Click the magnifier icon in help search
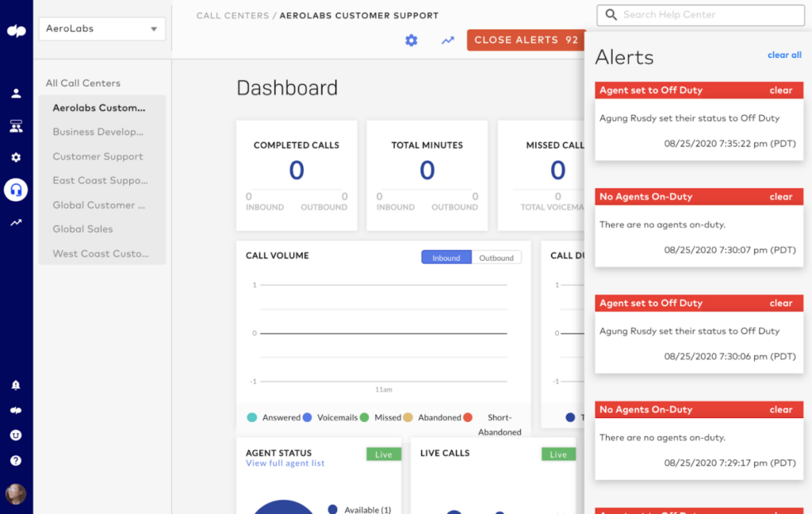Viewport: 812px width, 514px height. (x=611, y=14)
